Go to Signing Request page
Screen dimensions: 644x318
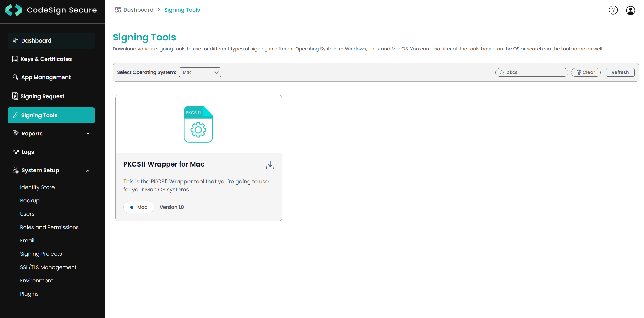pos(42,96)
